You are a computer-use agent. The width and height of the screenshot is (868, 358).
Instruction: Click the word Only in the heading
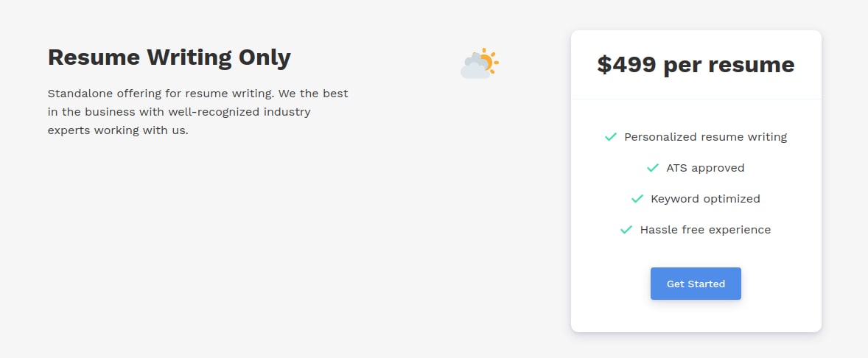point(265,57)
